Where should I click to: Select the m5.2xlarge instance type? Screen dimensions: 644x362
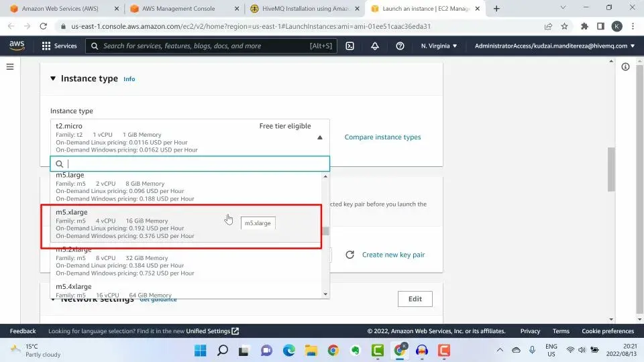coord(186,261)
